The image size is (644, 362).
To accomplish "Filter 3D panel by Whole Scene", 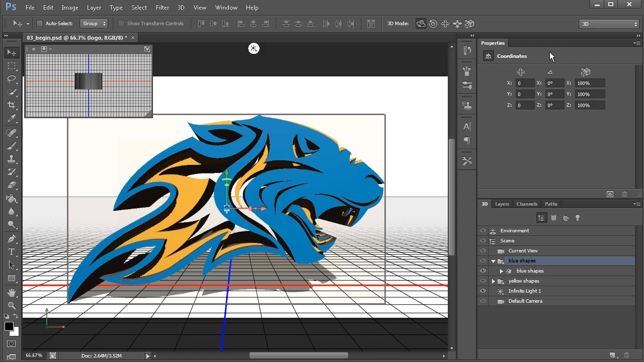I will click(541, 218).
